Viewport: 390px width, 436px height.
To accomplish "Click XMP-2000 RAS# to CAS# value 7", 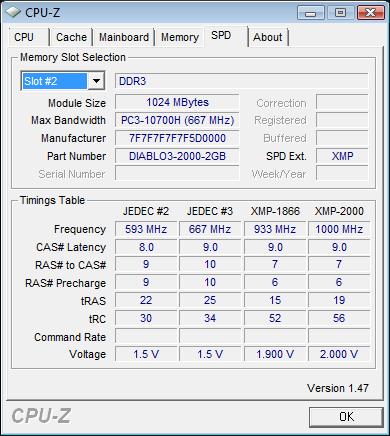I will [x=339, y=264].
